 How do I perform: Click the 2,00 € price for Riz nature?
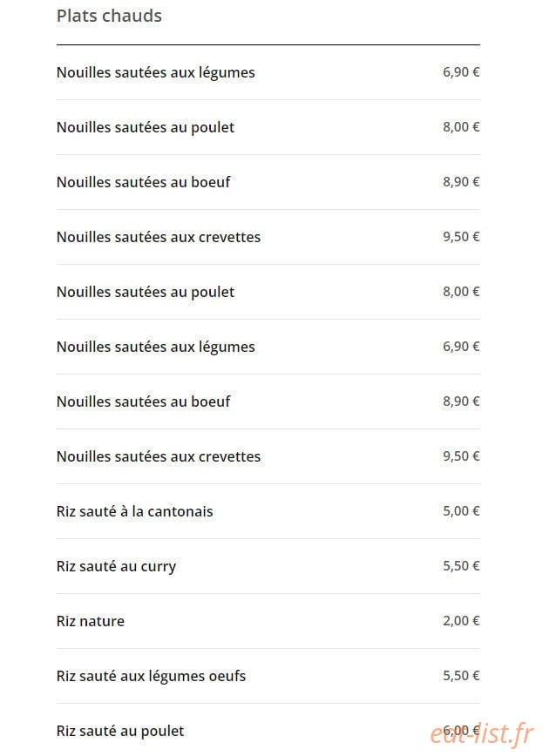[x=461, y=621]
